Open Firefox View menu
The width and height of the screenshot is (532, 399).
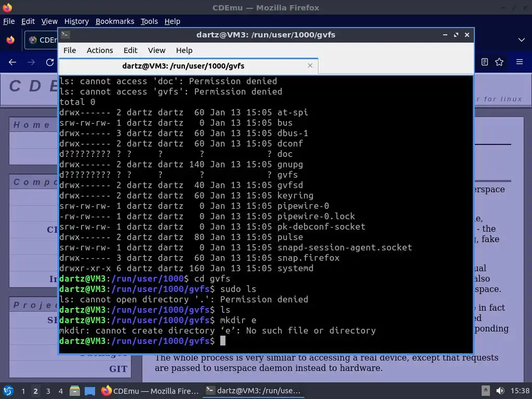click(49, 21)
